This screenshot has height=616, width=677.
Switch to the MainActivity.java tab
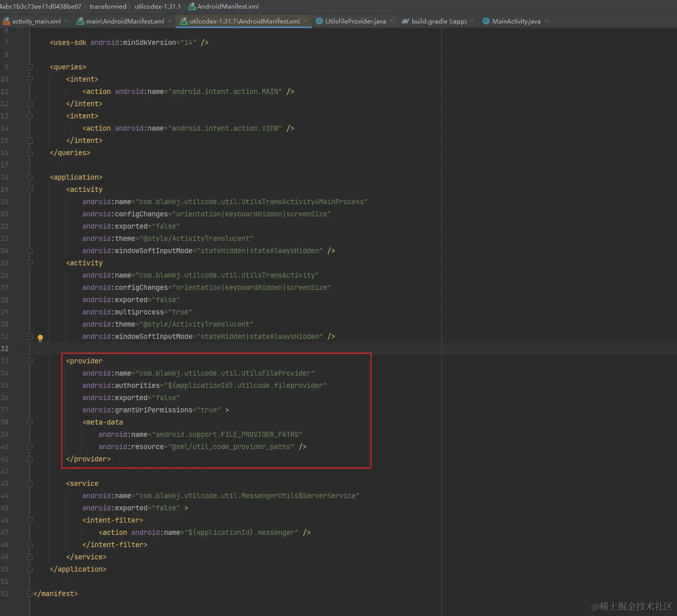pos(516,21)
